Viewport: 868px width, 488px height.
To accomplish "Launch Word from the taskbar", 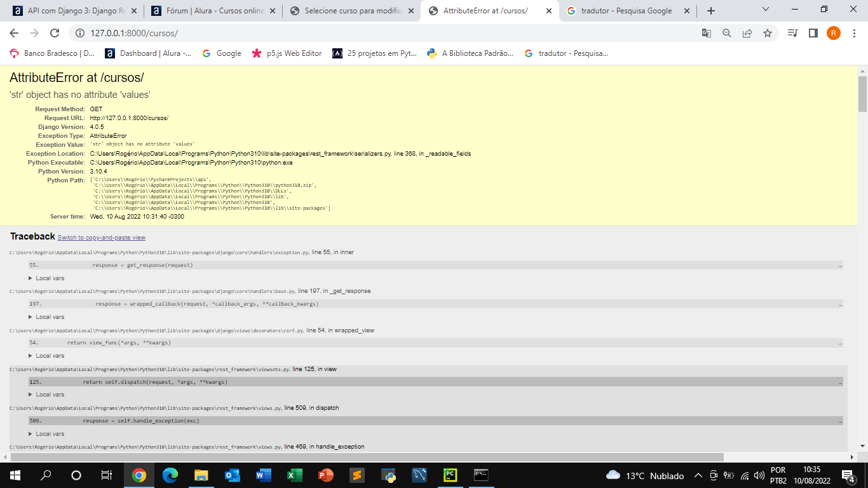I will (263, 475).
